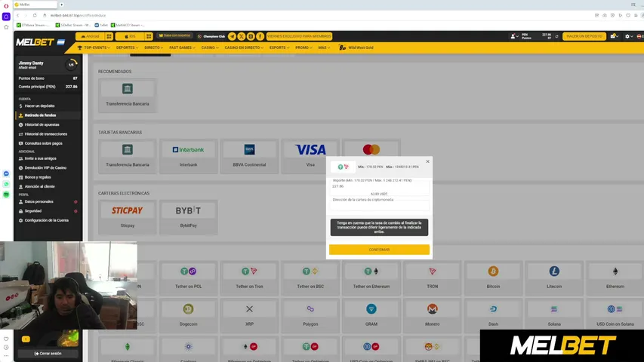This screenshot has height=362, width=644.
Task: Click the Android app download button
Action: coord(90,36)
